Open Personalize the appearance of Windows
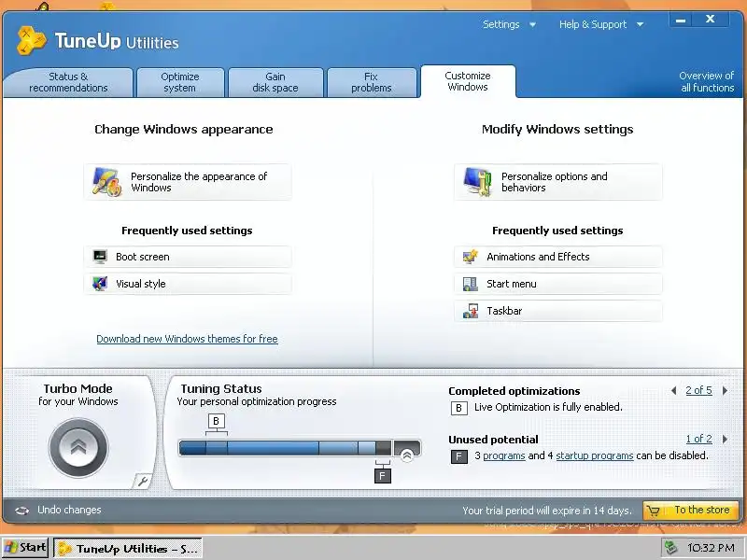This screenshot has height=560, width=747. point(188,182)
